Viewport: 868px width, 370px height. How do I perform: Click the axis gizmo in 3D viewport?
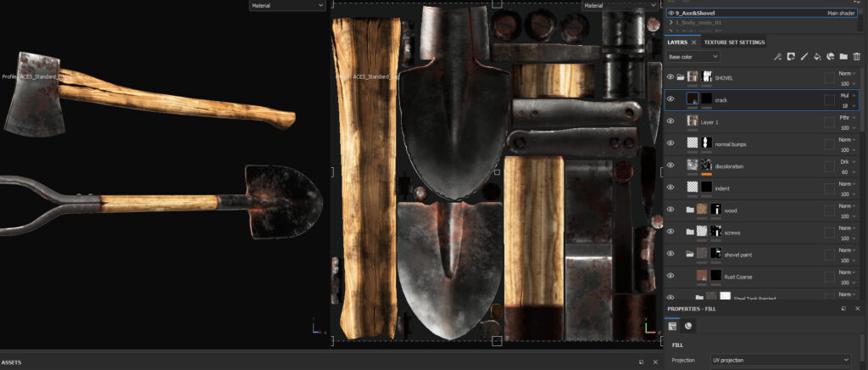pos(315,325)
